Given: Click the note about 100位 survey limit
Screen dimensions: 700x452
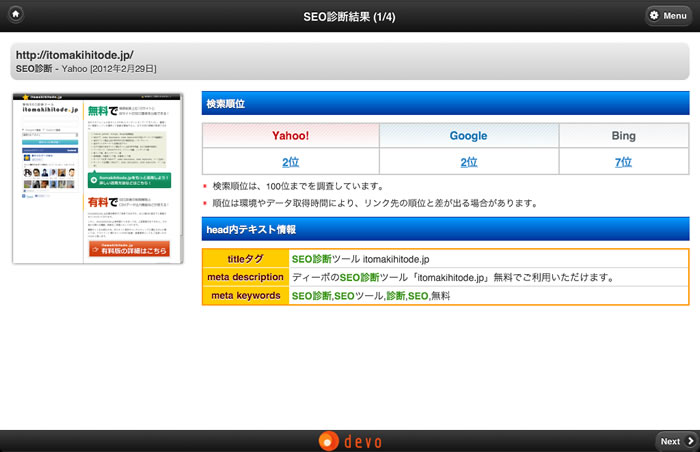Looking at the screenshot, I should [298, 186].
